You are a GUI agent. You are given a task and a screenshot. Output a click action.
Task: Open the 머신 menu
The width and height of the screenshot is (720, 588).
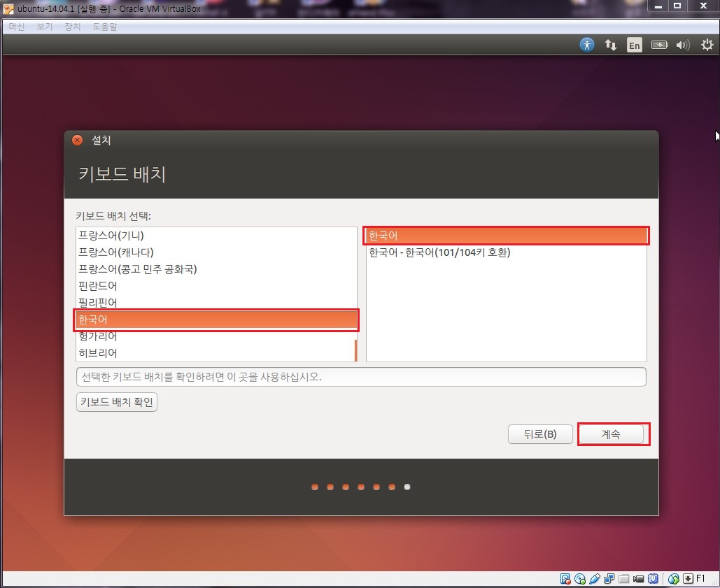pyautogui.click(x=17, y=27)
